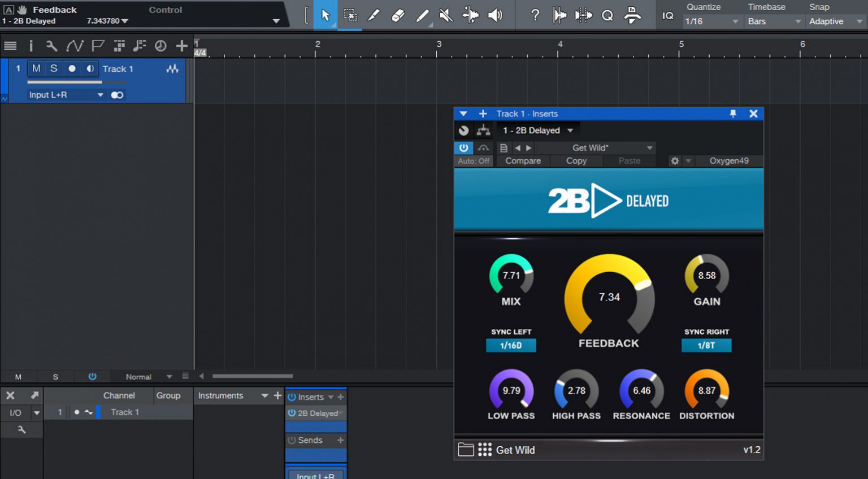
Task: Switch to the Mute tool
Action: coord(446,15)
